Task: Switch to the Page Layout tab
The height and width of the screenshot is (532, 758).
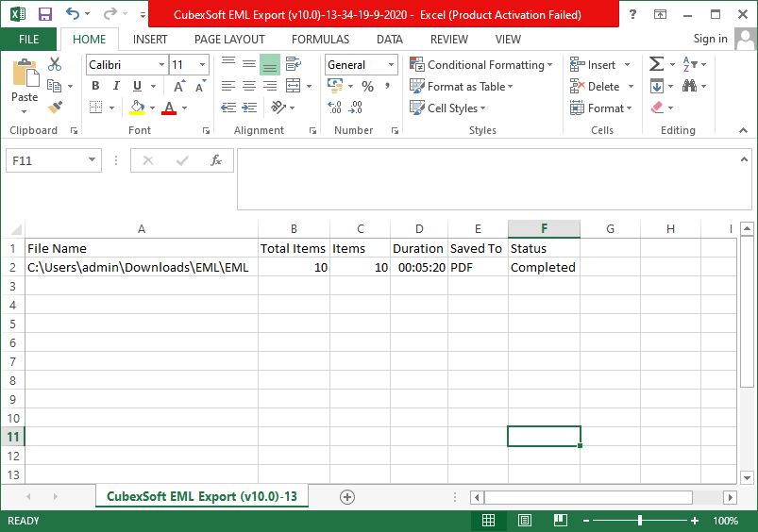Action: point(229,40)
